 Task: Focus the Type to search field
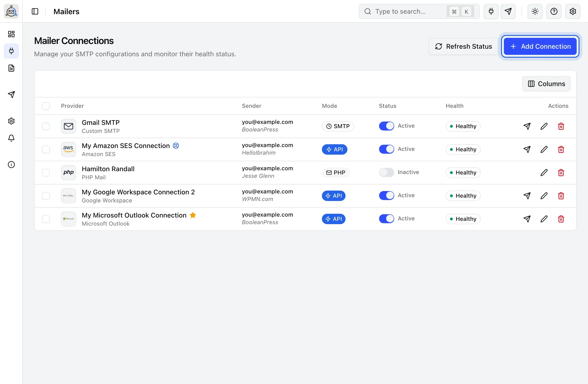click(x=419, y=11)
